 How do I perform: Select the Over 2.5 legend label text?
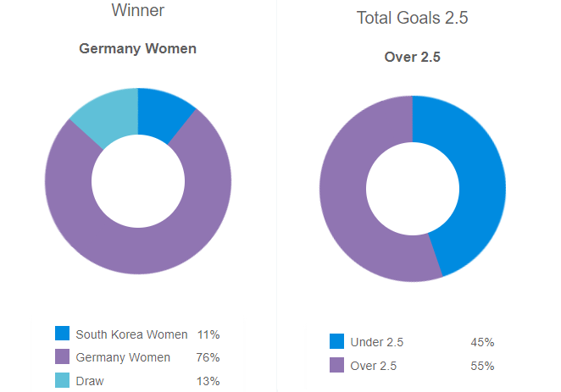pyautogui.click(x=374, y=366)
